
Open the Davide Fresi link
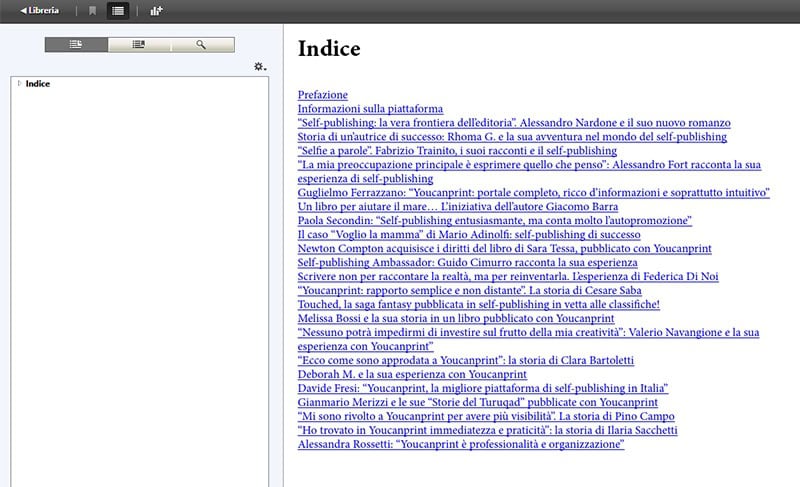point(483,388)
